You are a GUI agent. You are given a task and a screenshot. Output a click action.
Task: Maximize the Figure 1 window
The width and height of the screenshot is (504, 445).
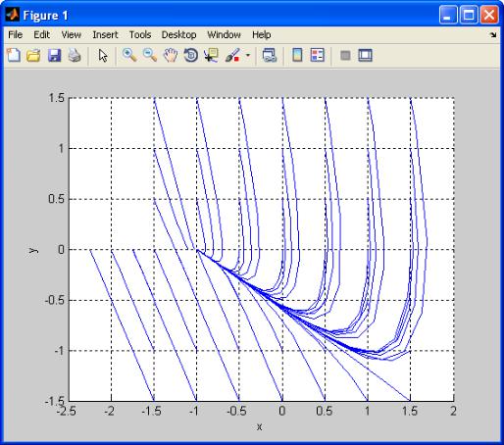click(469, 15)
